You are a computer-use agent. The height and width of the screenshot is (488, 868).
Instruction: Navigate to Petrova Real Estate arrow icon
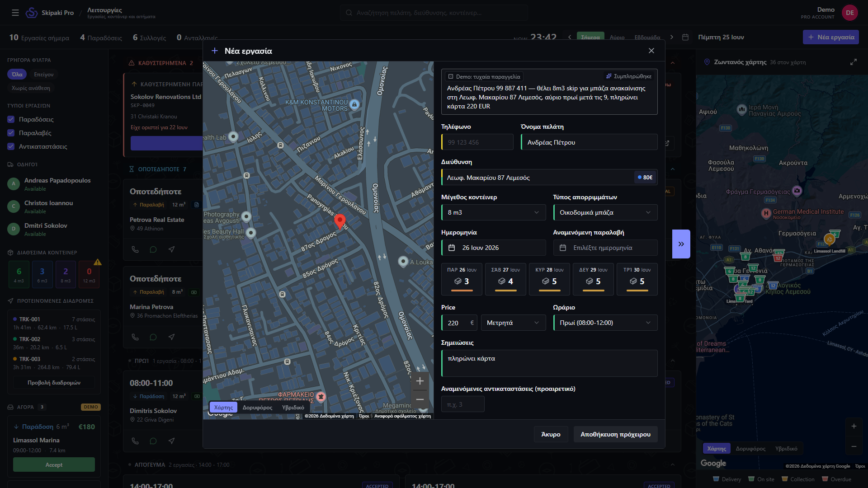point(171,249)
